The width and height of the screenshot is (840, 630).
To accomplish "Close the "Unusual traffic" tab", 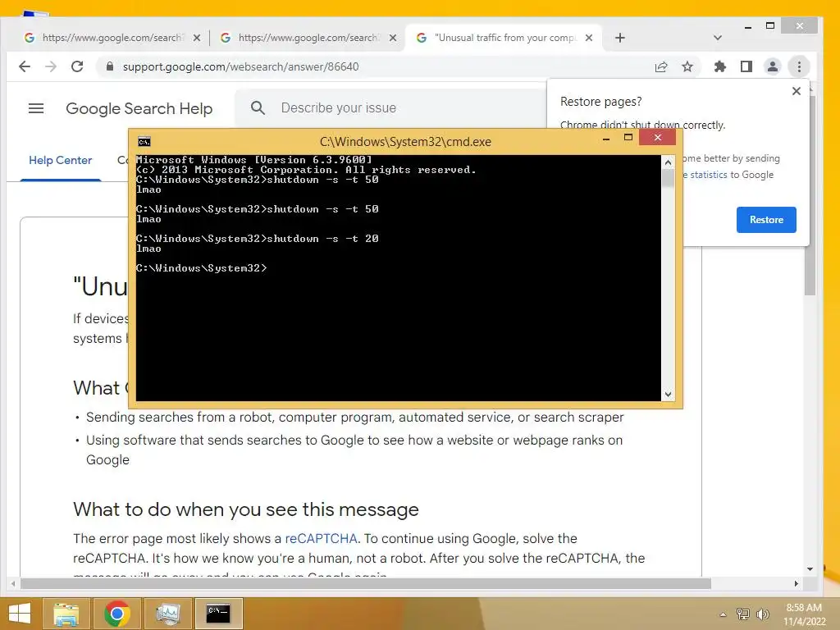I will tap(589, 38).
